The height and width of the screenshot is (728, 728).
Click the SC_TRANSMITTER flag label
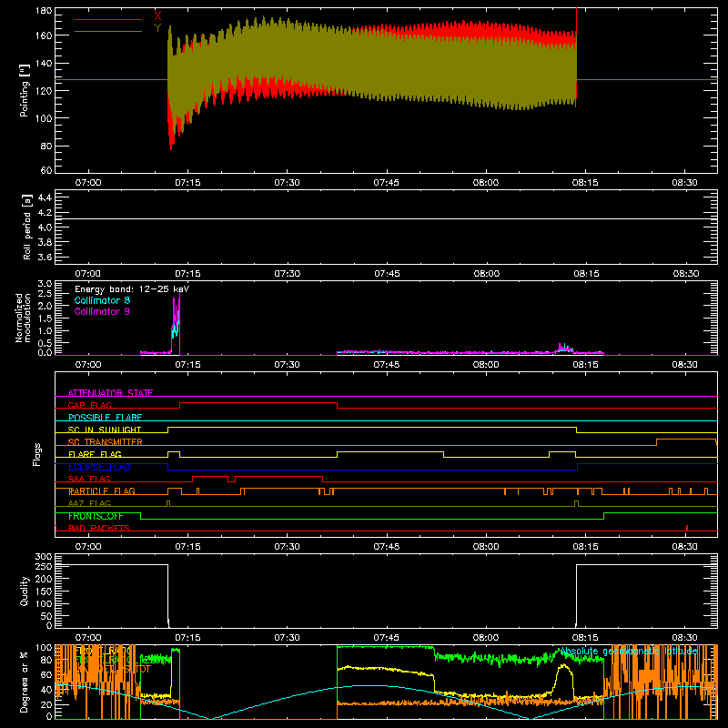(x=105, y=441)
